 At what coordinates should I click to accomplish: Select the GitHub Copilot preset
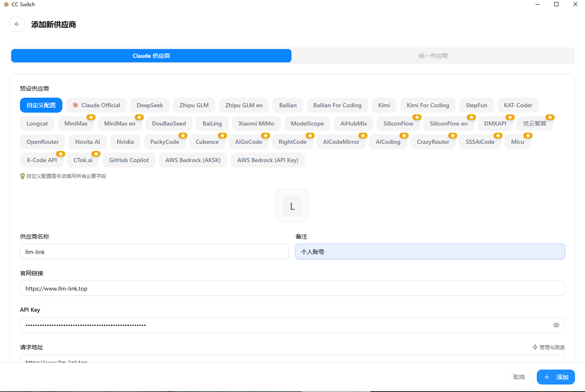pyautogui.click(x=129, y=160)
